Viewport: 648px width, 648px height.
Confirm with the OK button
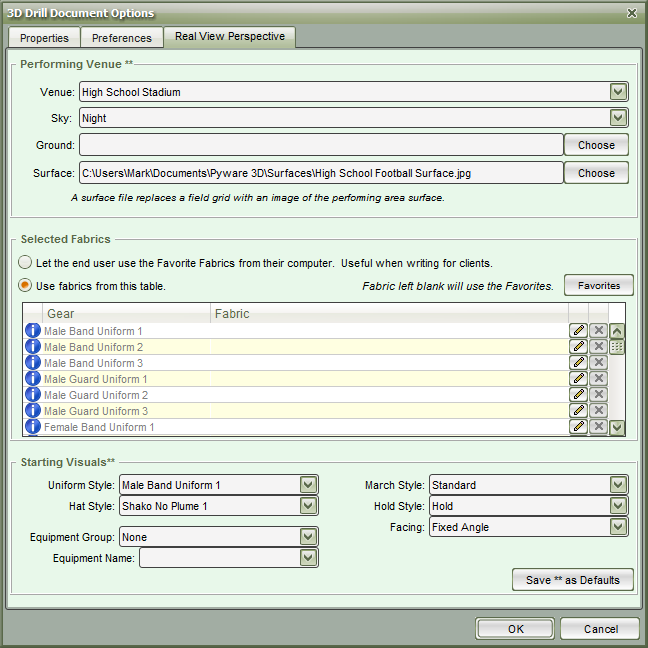[515, 629]
